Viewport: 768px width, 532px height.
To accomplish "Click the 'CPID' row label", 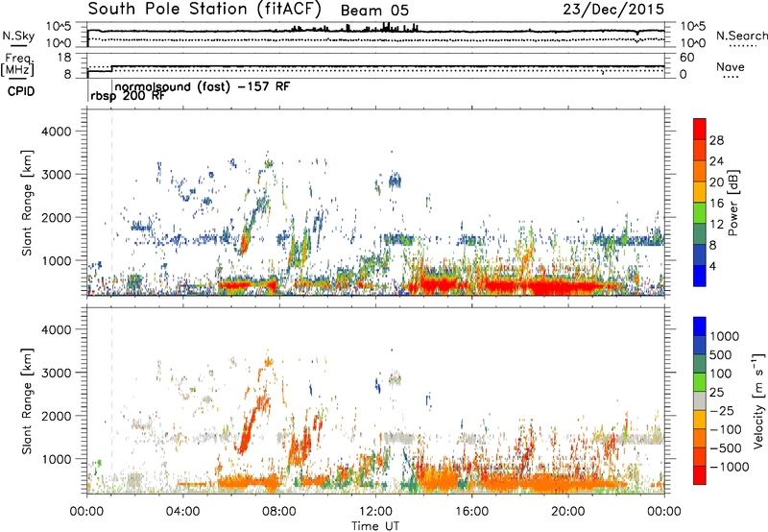I will pyautogui.click(x=21, y=91).
